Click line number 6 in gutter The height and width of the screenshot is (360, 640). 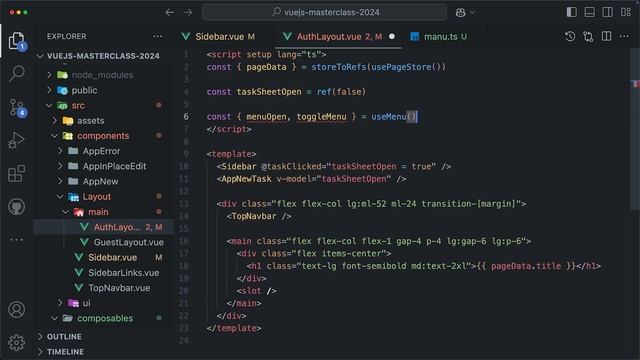[x=186, y=117]
